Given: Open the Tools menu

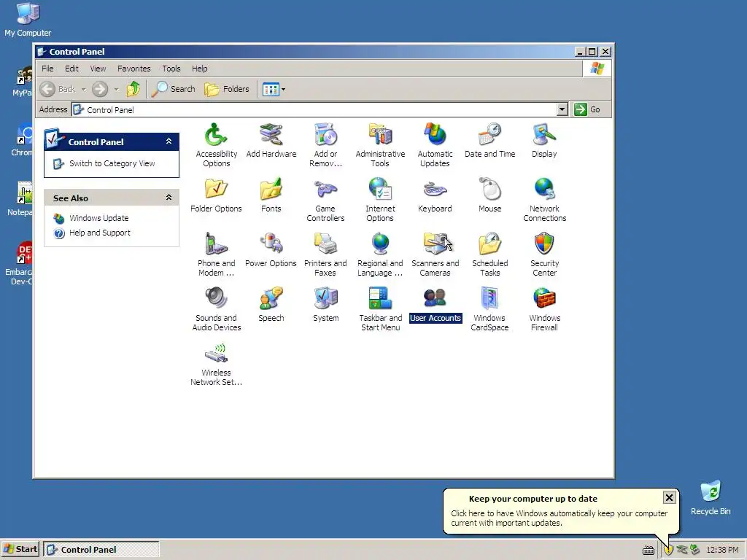Looking at the screenshot, I should pyautogui.click(x=171, y=69).
